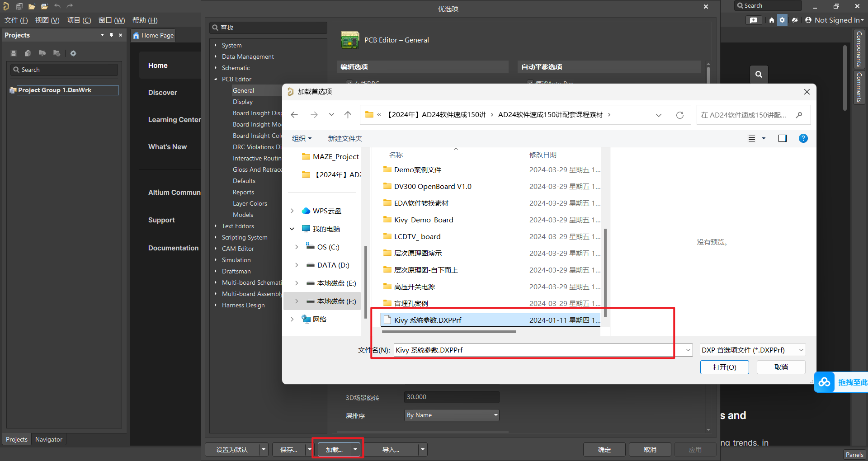Open the Not Signed In account menu
The image size is (868, 461).
click(x=835, y=20)
